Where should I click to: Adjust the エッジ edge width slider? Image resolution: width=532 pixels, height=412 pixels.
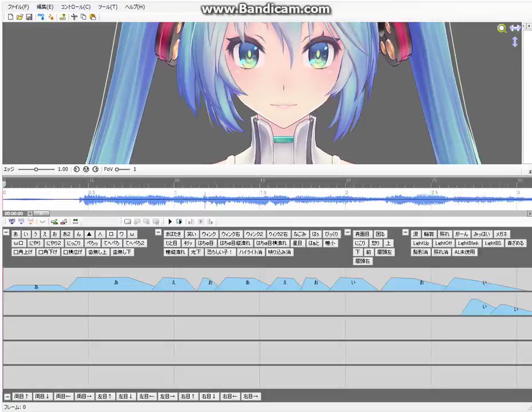click(36, 169)
